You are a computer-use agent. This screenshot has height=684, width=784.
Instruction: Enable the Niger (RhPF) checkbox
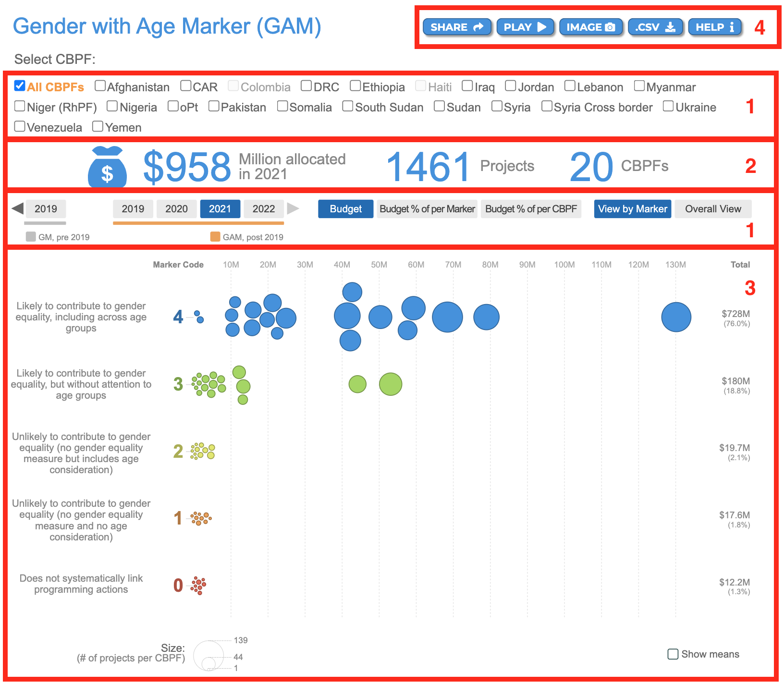click(20, 106)
